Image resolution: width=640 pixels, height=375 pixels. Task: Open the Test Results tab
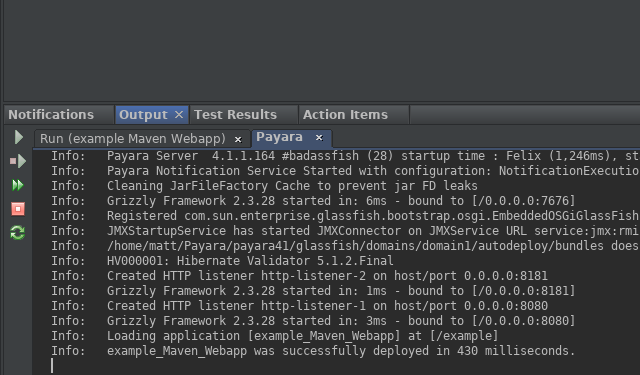coord(236,115)
